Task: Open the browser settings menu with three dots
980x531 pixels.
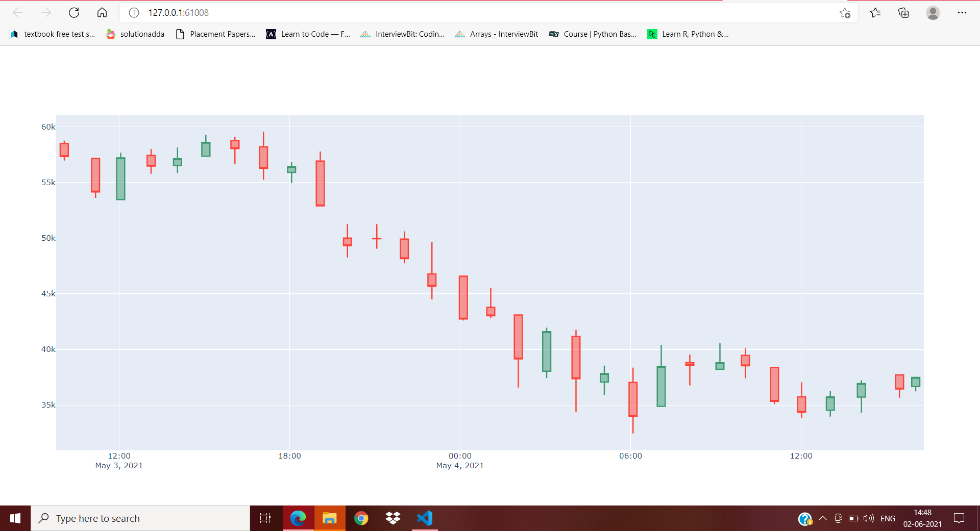Action: click(x=963, y=13)
